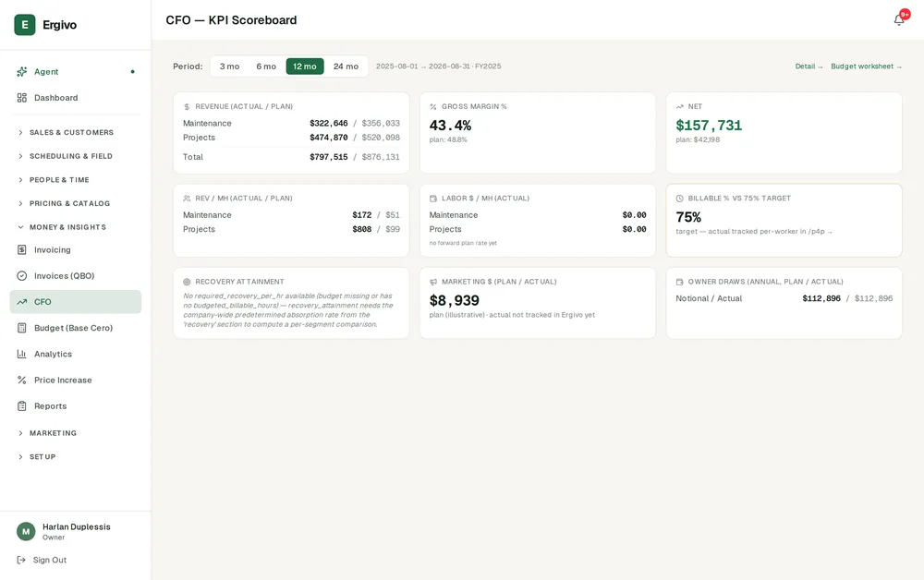Click the Invoicing icon in sidebar
Screen dimensions: 924x580
pyautogui.click(x=22, y=249)
